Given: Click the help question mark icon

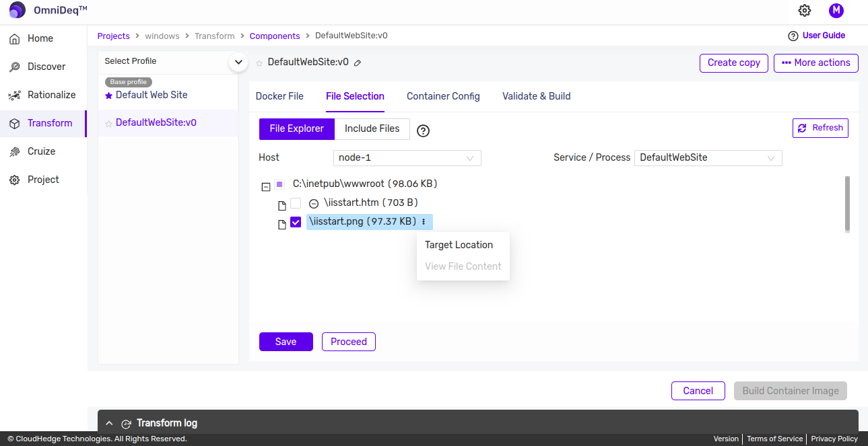Looking at the screenshot, I should (423, 131).
